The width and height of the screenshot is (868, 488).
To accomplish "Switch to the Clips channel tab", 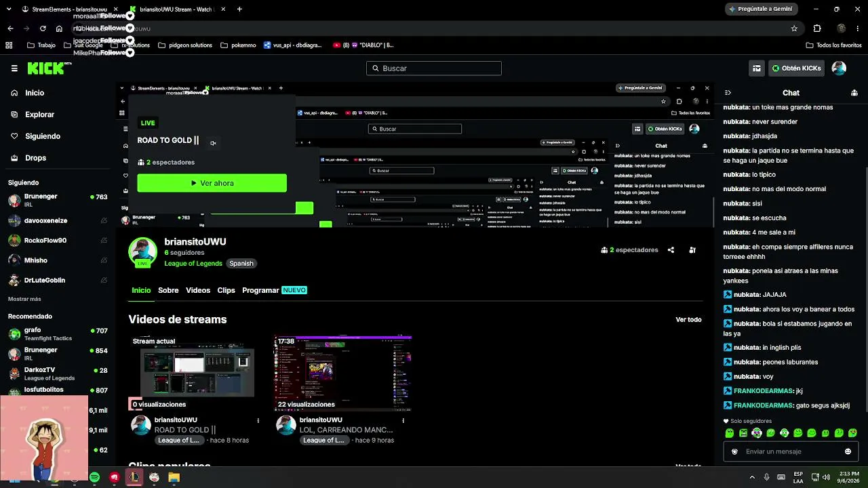I will [226, 290].
